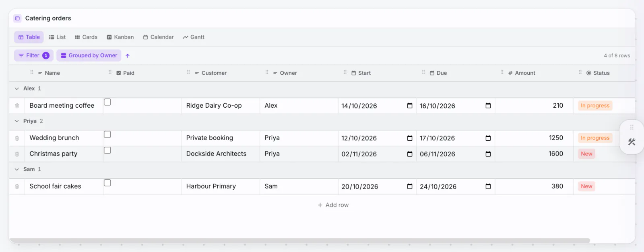Open the Status column header menu

point(598,73)
